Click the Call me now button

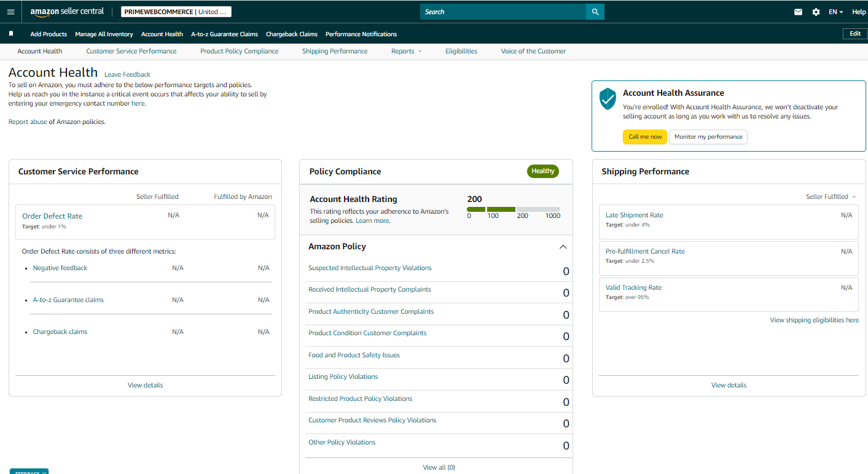click(645, 137)
